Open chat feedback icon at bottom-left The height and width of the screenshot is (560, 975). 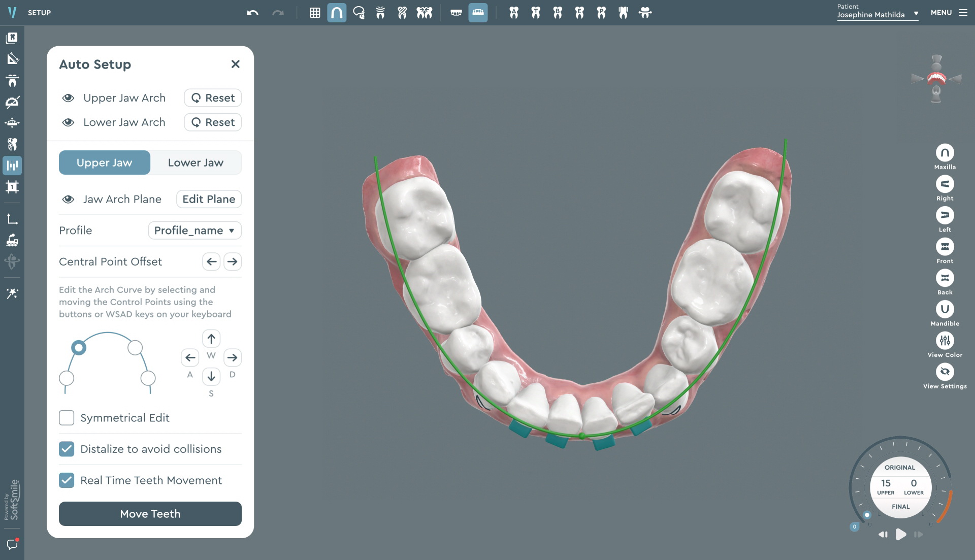pyautogui.click(x=12, y=544)
